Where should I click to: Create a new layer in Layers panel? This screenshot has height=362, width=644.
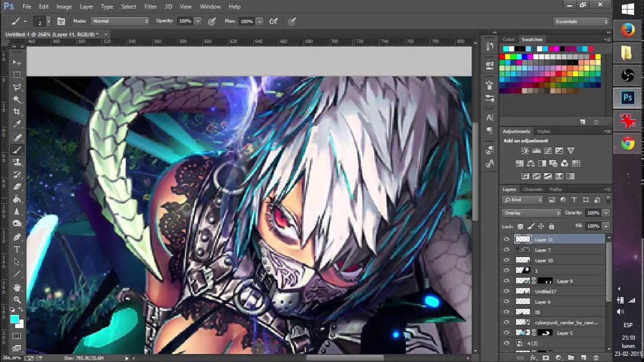tap(583, 358)
